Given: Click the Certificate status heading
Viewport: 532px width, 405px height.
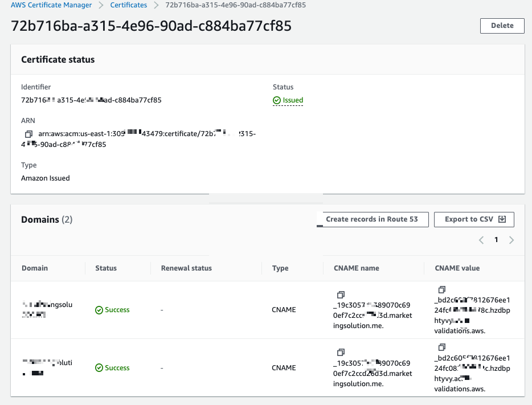Looking at the screenshot, I should (58, 59).
